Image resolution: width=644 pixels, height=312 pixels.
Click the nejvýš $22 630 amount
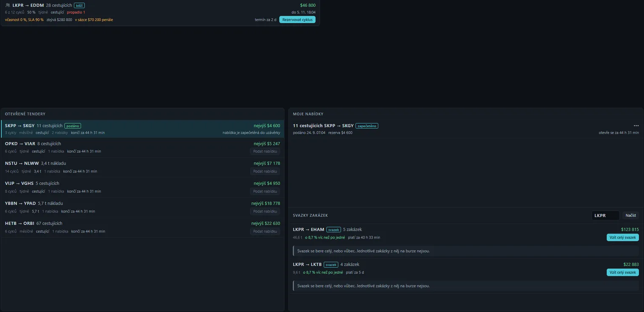click(x=266, y=223)
